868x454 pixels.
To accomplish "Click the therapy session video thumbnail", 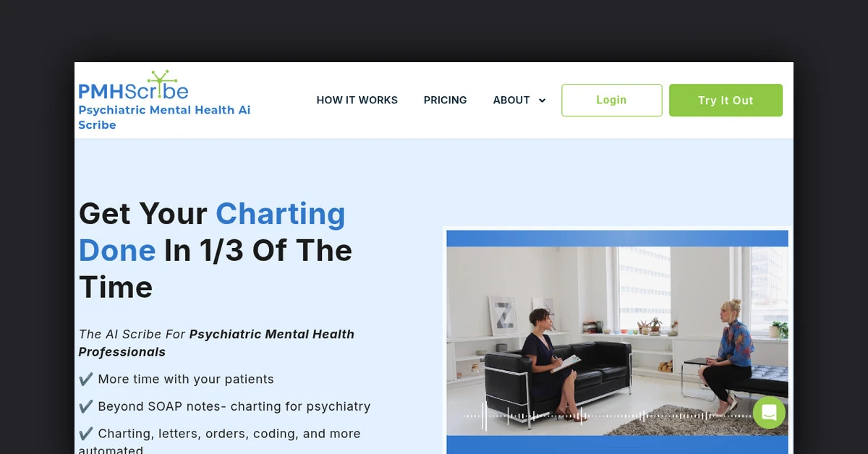I will coord(617,341).
